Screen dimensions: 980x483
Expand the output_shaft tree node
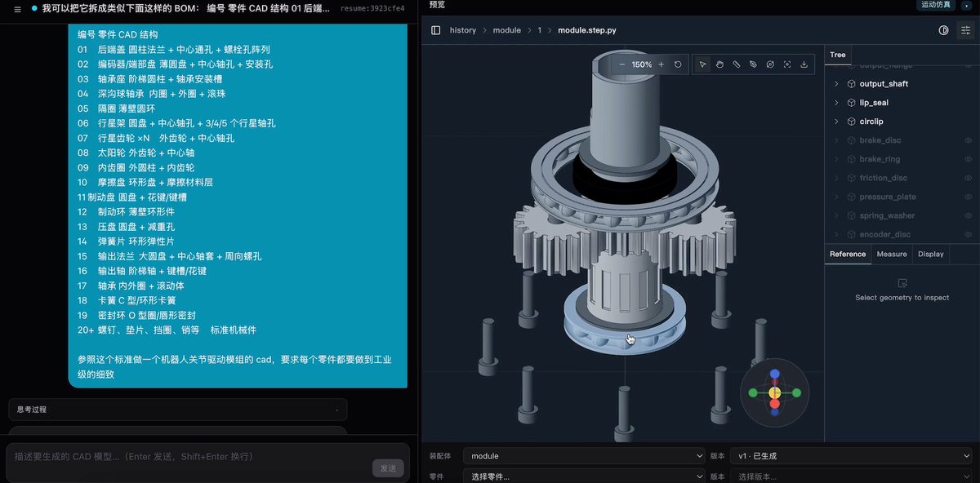(x=836, y=84)
